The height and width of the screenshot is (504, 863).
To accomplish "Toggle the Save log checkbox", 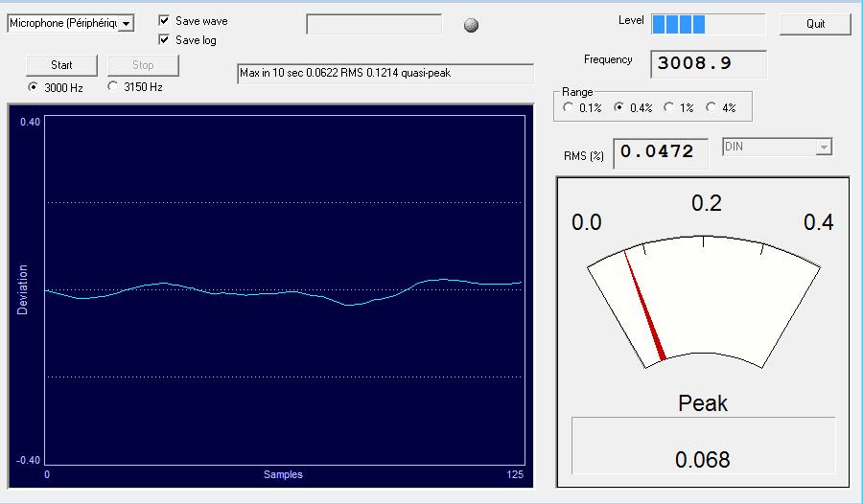I will click(164, 39).
